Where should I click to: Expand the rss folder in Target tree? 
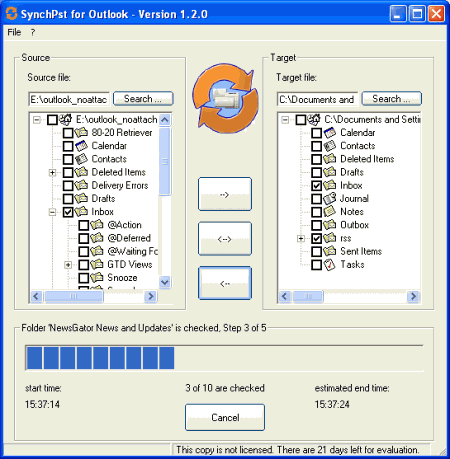[x=301, y=238]
